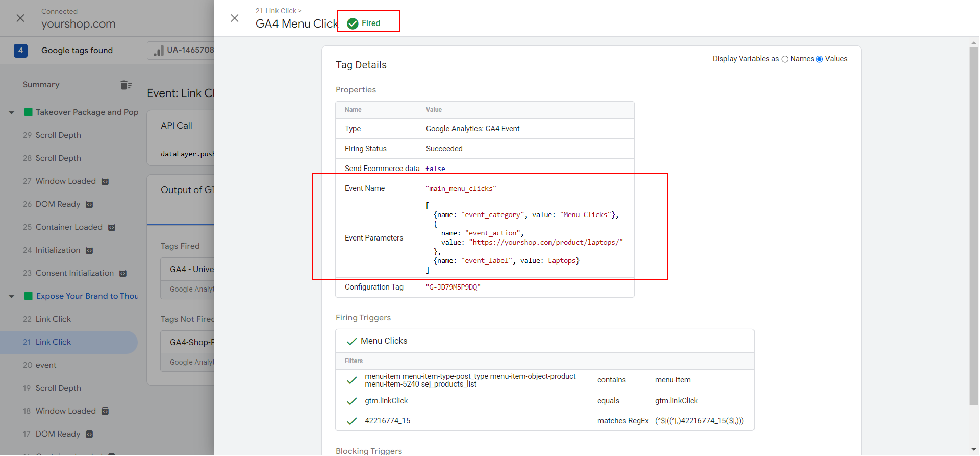The image size is (980, 456).
Task: Click the API icon beside Window Loaded 27
Action: pyautogui.click(x=105, y=181)
